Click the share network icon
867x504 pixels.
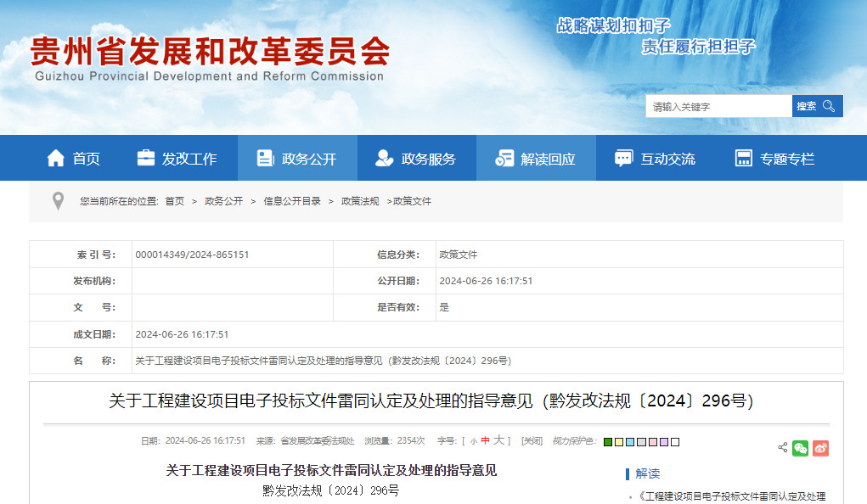pos(782,446)
